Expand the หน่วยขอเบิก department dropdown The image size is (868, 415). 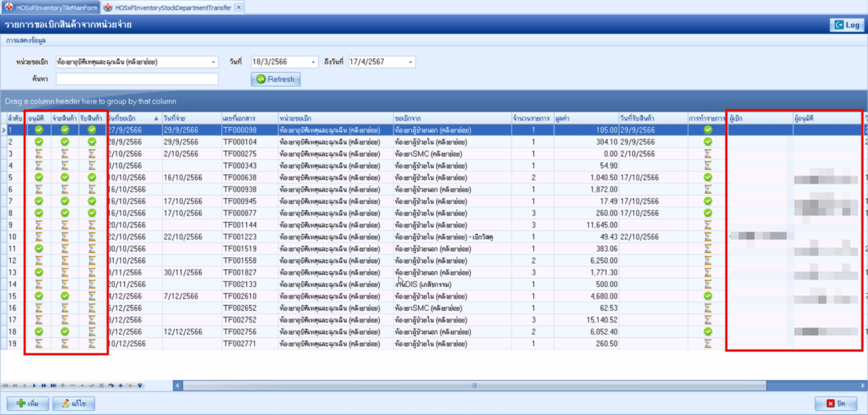coord(213,62)
